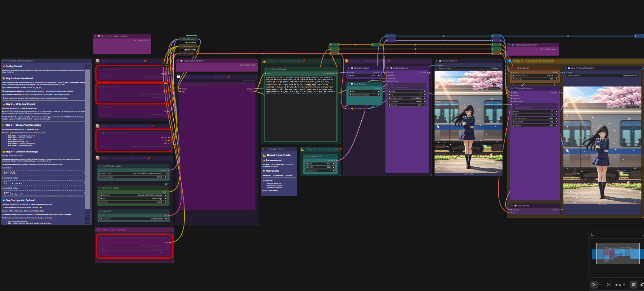Collapse the VAE Decode node in Step 4
Image resolution: width=644 pixels, height=291 pixels.
[x=349, y=109]
